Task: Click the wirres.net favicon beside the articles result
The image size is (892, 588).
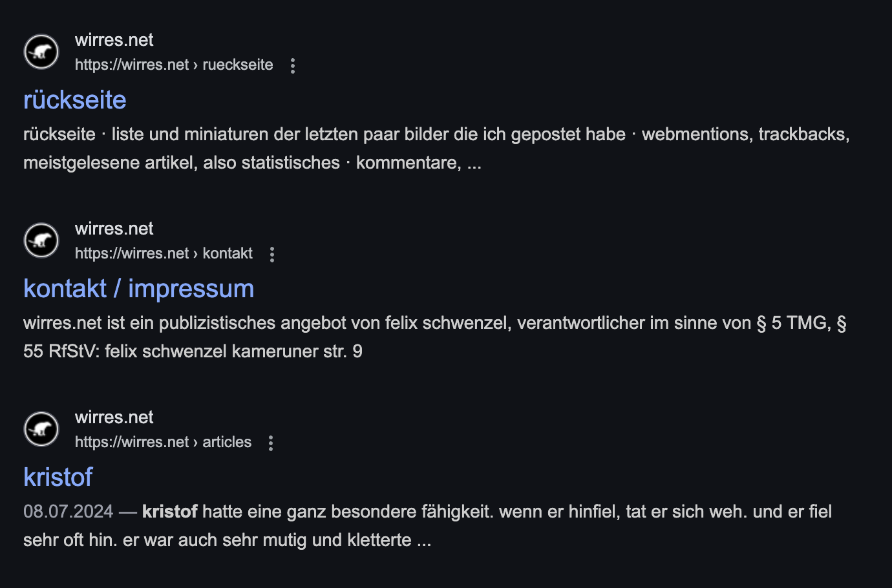Action: (x=41, y=429)
